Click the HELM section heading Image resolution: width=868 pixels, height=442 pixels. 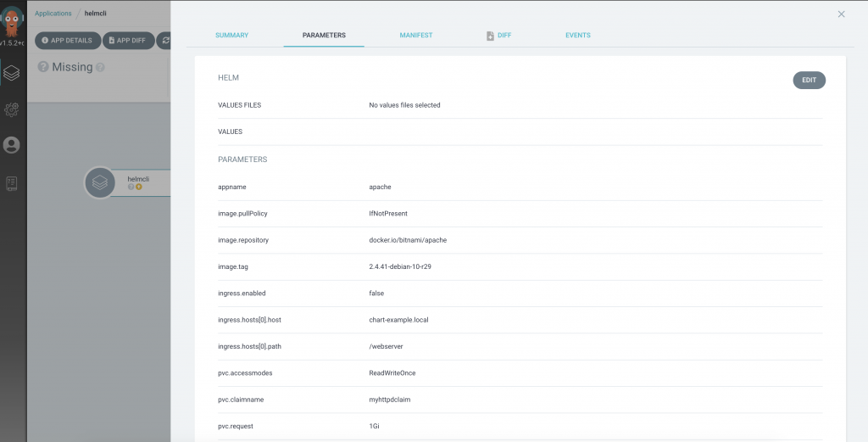click(x=229, y=78)
